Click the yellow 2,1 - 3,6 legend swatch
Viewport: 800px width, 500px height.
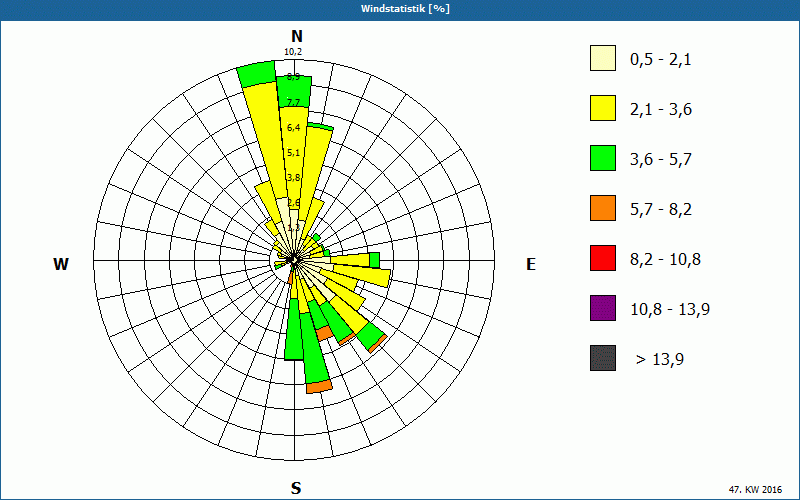point(603,108)
